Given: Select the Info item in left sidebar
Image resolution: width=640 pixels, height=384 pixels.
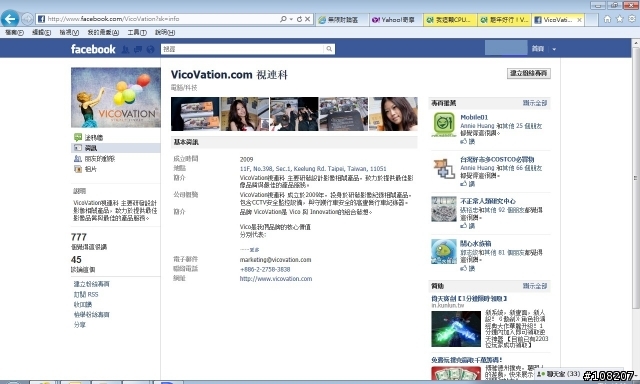Looking at the screenshot, I should point(116,148).
